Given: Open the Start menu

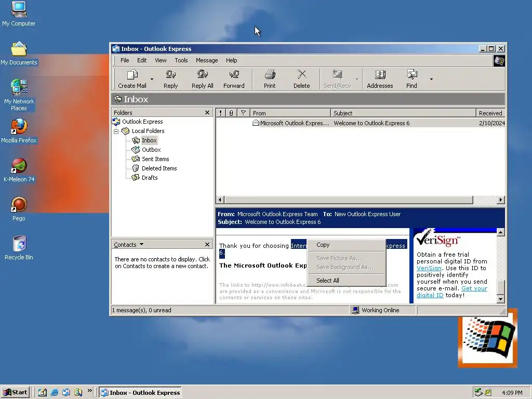Looking at the screenshot, I should [x=15, y=393].
